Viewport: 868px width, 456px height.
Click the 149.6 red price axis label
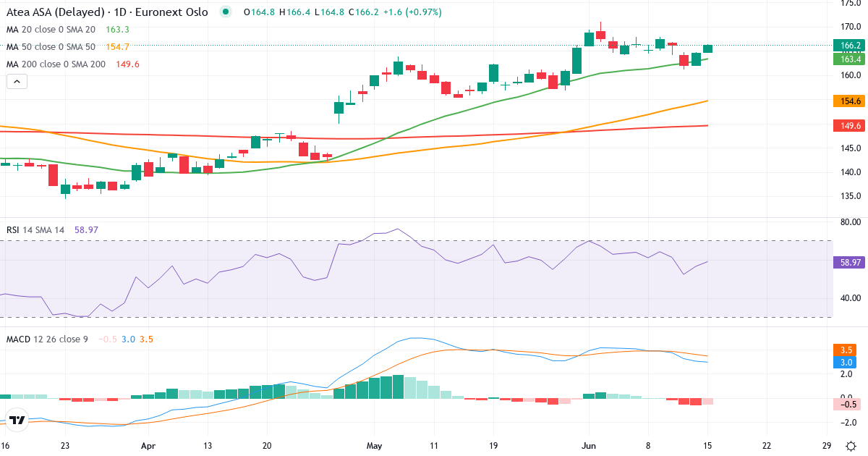pyautogui.click(x=850, y=125)
